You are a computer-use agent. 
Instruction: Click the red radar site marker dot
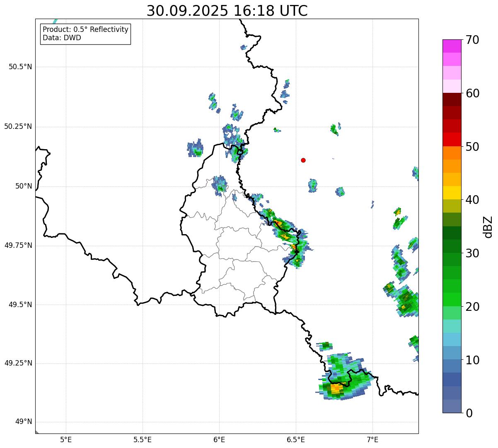[303, 160]
